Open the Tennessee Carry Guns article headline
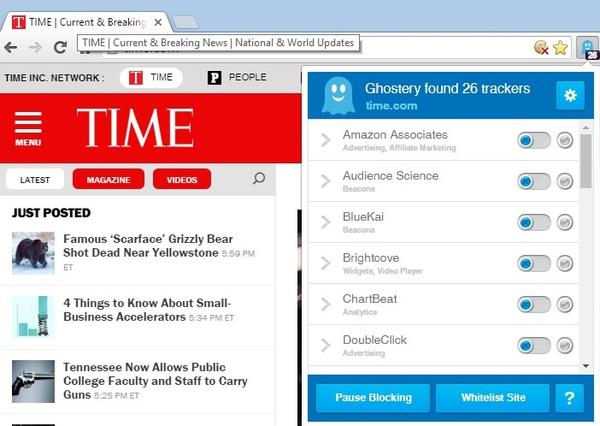600x426 pixels. click(x=155, y=381)
